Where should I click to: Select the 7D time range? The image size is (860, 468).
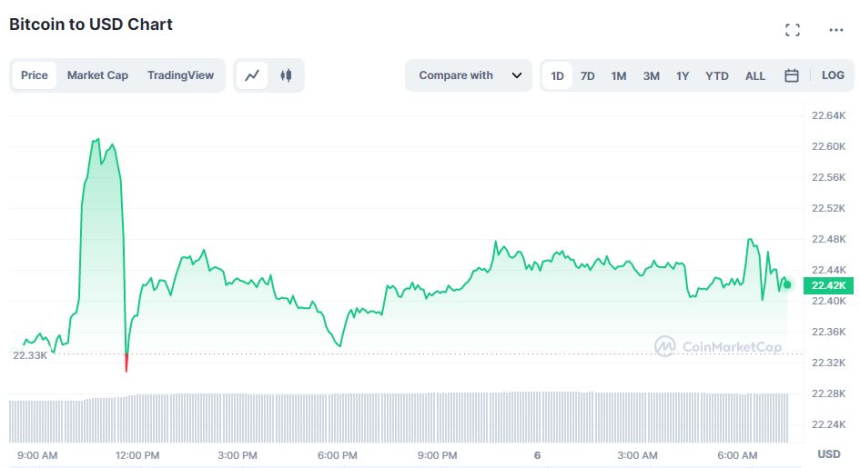tap(588, 75)
